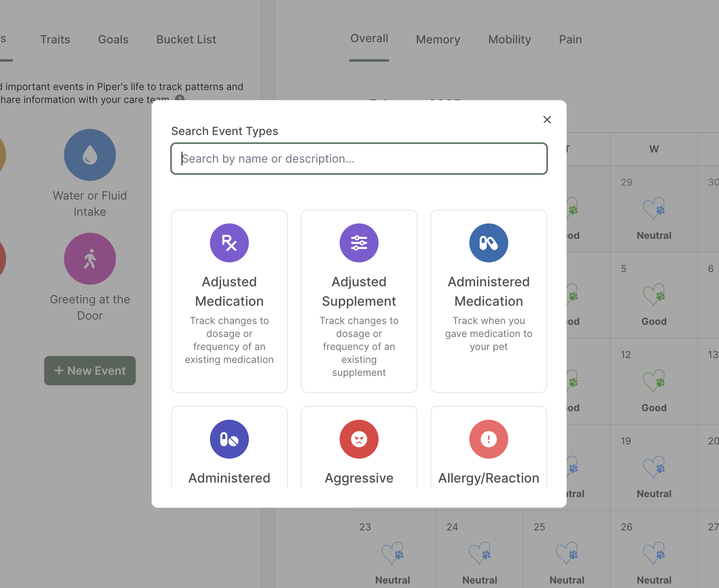Click the Allergy/Reaction exclamation icon
Image resolution: width=719 pixels, height=588 pixels.
(489, 439)
